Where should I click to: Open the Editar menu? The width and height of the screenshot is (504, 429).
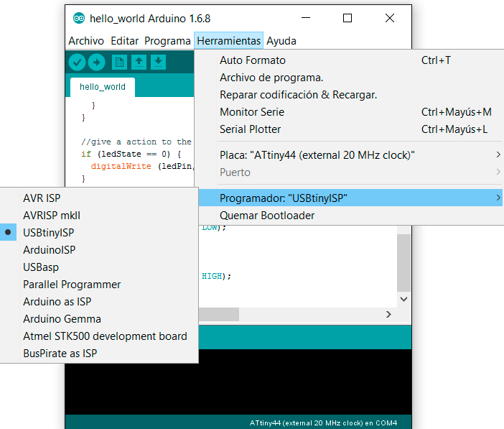click(124, 41)
